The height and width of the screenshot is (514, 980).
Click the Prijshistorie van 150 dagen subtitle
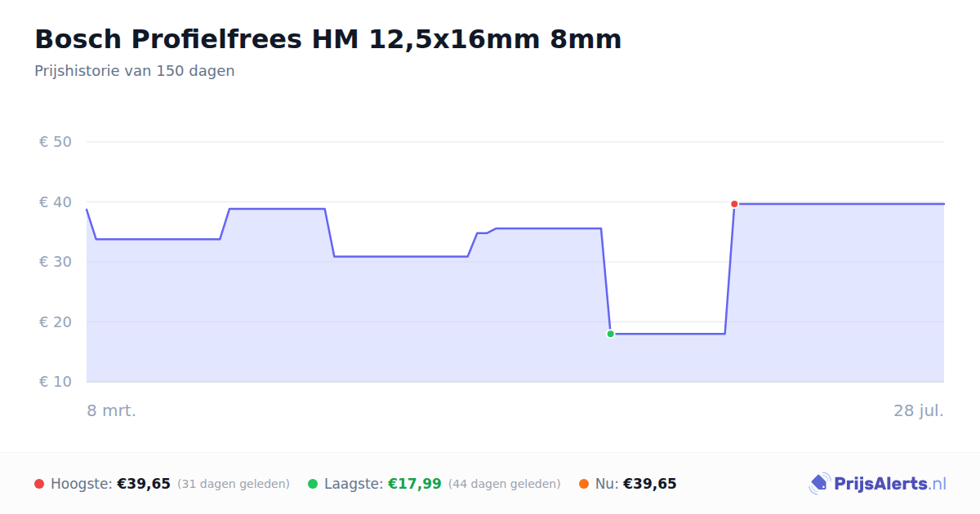[x=135, y=71]
